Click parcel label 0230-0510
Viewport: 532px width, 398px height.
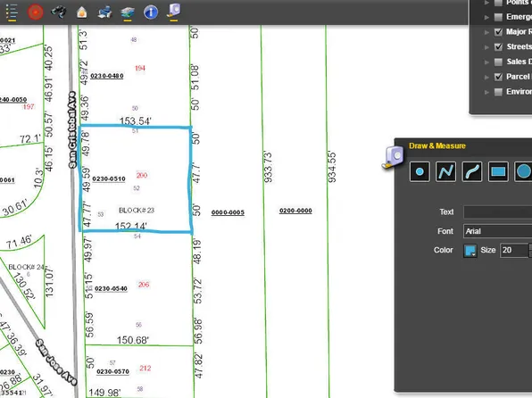[x=109, y=178]
